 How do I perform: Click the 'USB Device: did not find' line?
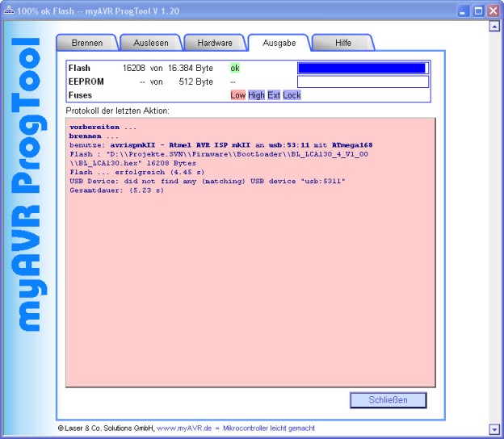pos(208,181)
